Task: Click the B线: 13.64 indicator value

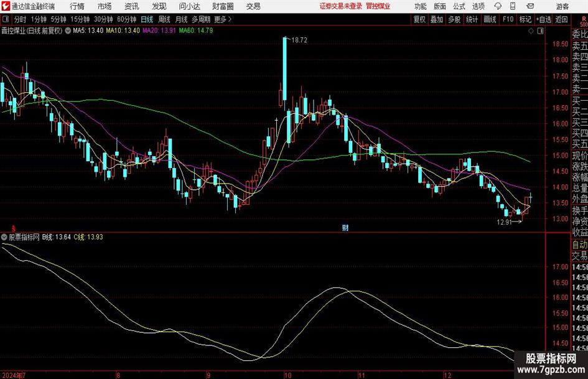Action: [56, 236]
